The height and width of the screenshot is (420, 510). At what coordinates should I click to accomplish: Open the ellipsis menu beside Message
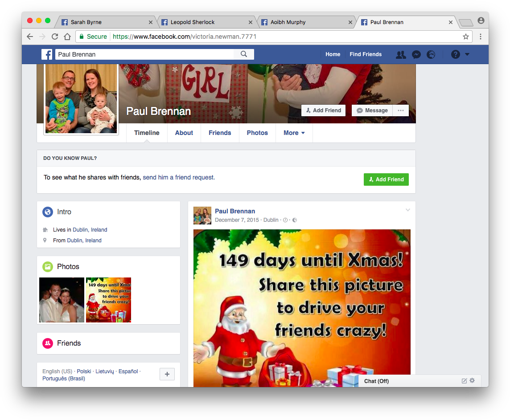[x=400, y=110]
